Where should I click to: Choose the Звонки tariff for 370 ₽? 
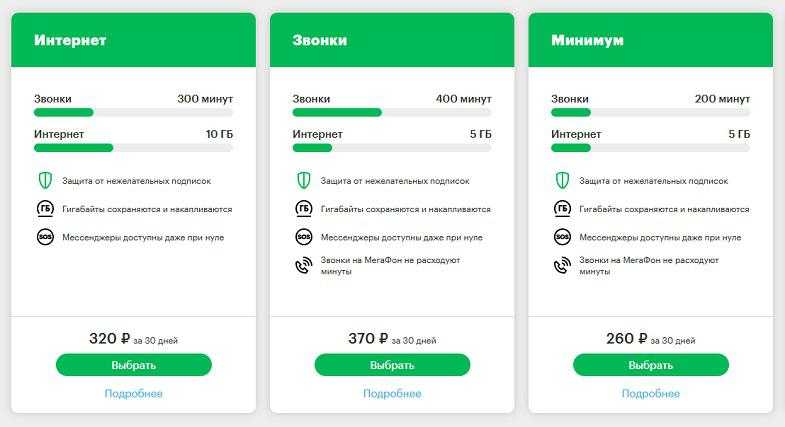click(x=392, y=365)
